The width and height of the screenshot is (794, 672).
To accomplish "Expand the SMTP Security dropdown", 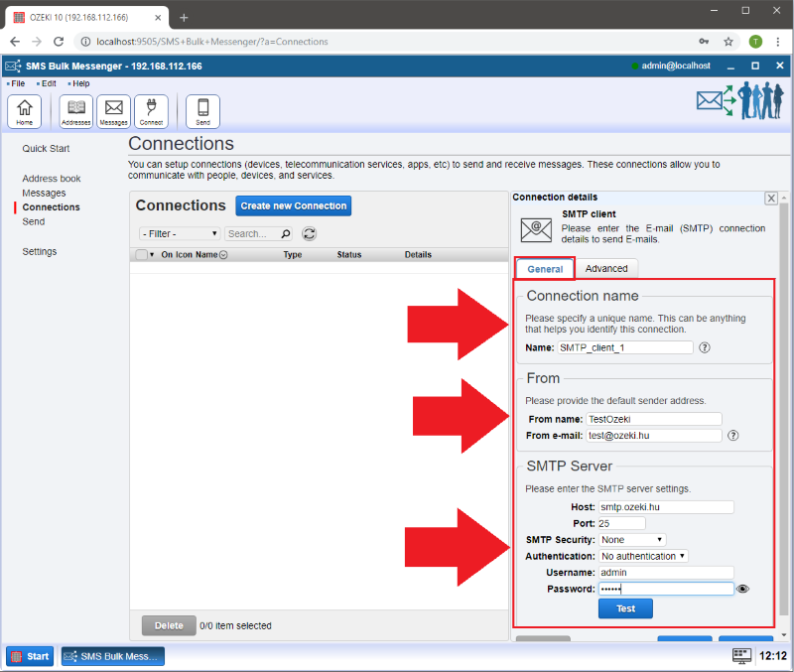I will (x=632, y=539).
